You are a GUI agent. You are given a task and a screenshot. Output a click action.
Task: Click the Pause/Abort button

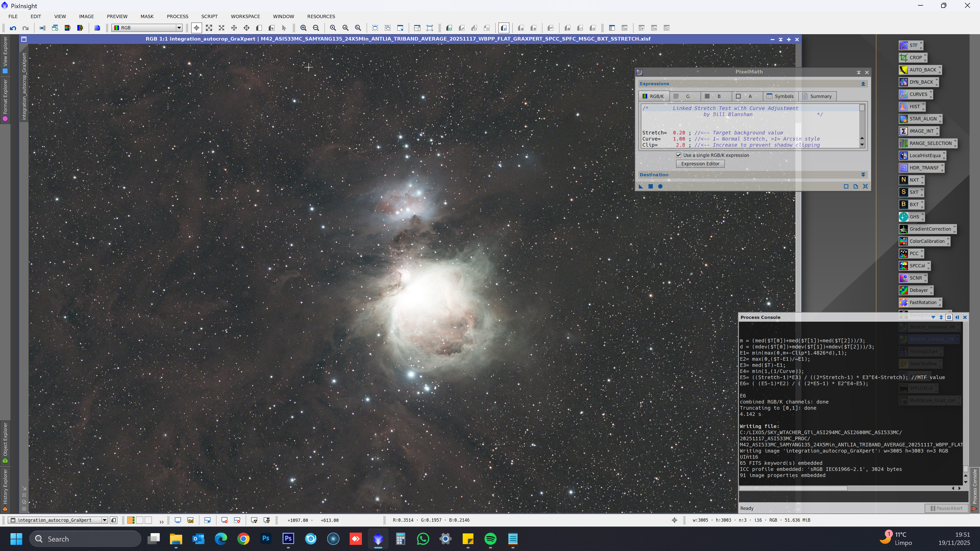pyautogui.click(x=946, y=508)
